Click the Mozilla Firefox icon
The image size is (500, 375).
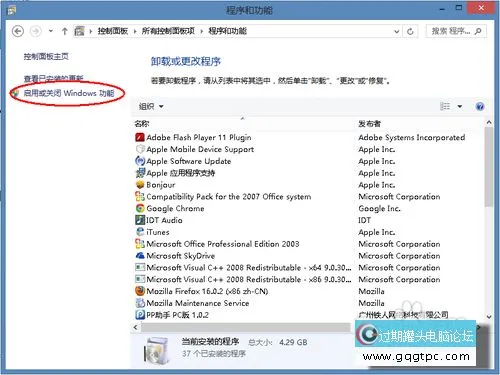(x=140, y=291)
